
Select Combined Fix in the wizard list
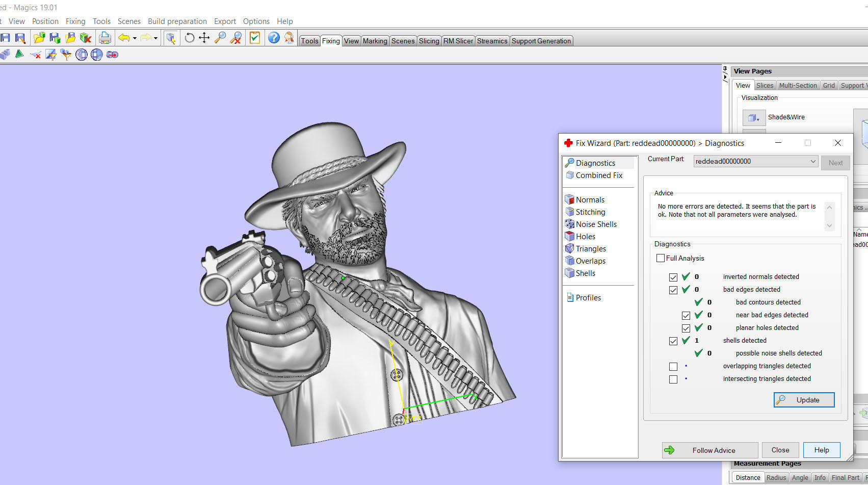[599, 175]
